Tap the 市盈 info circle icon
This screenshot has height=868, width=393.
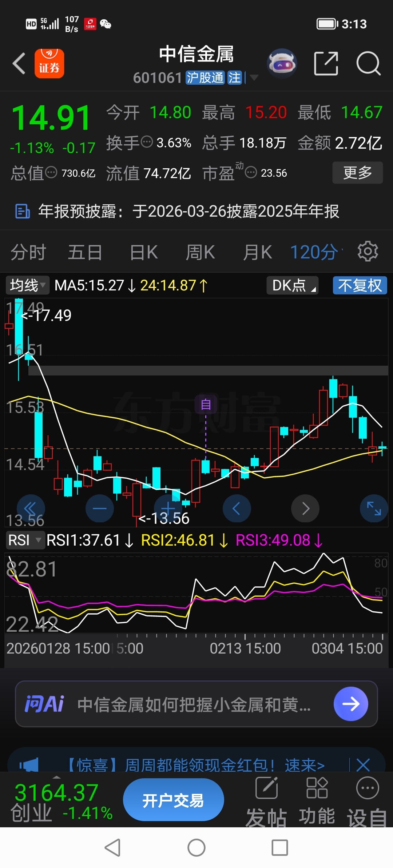(x=251, y=172)
